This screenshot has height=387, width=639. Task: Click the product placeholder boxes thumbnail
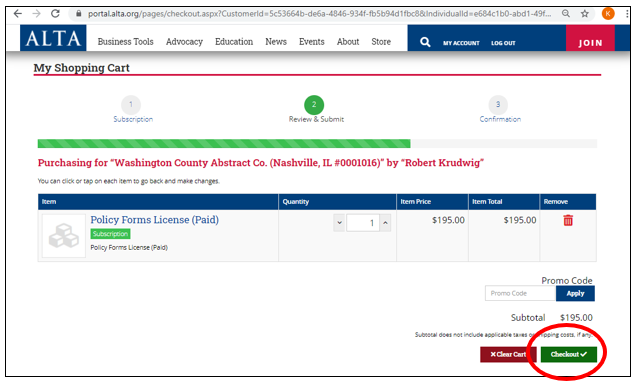(64, 235)
